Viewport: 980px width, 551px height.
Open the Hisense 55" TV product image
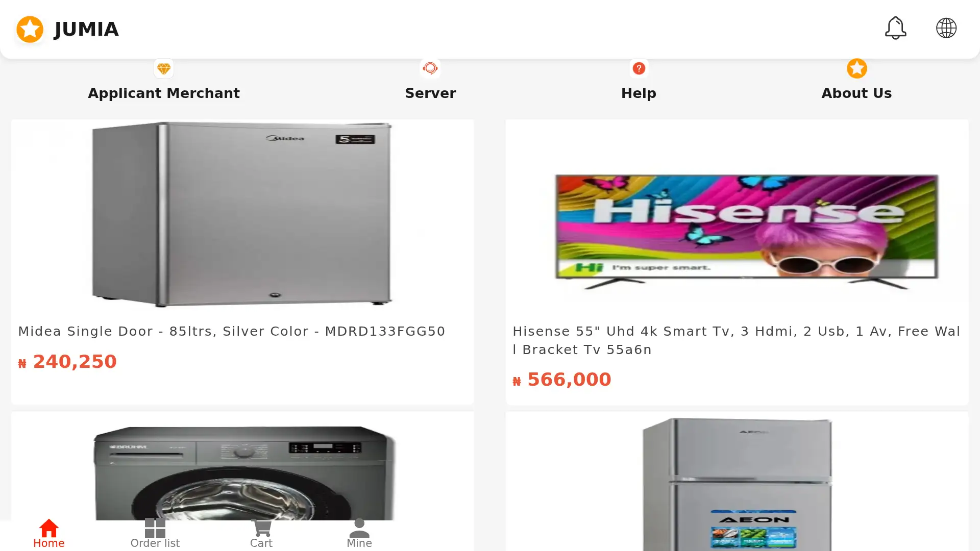click(746, 231)
